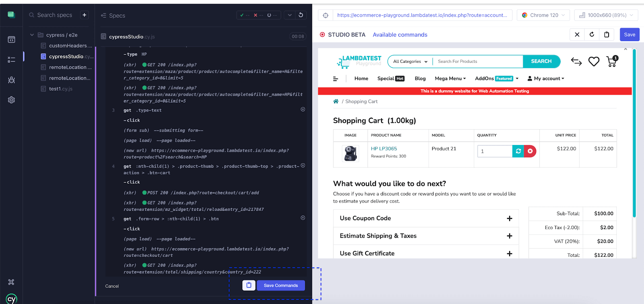The width and height of the screenshot is (644, 304).
Task: Remove the 'get :nth-child(1) > .product-thumb' studio command
Action: point(303,165)
